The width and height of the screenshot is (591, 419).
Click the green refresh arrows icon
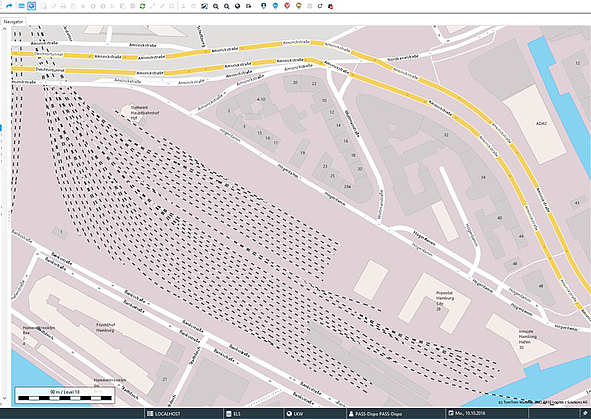coord(142,6)
